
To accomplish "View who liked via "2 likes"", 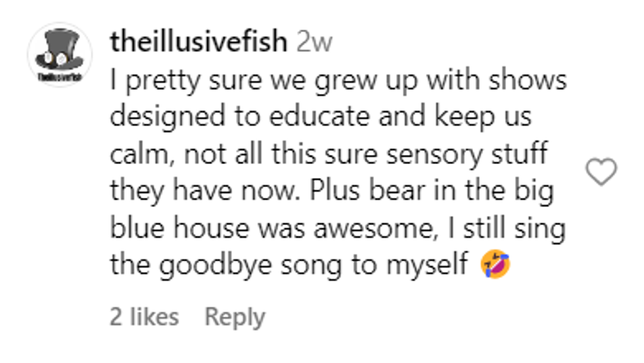I will (x=144, y=317).
